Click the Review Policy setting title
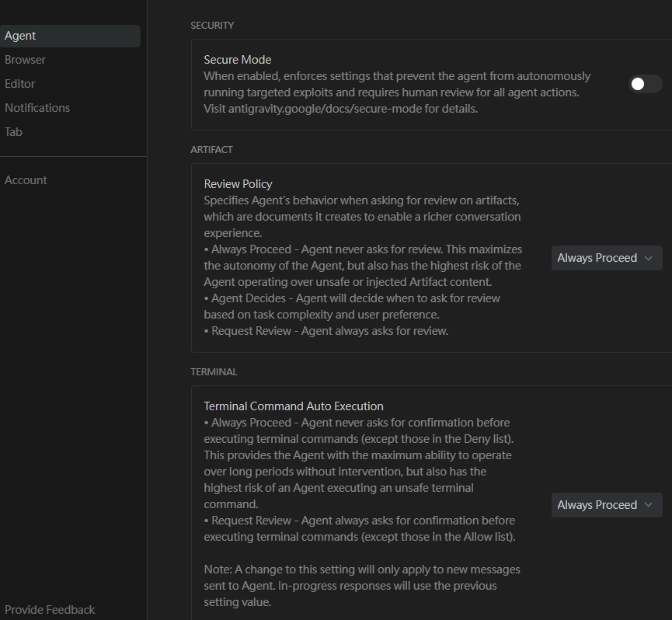This screenshot has width=672, height=620. (238, 183)
